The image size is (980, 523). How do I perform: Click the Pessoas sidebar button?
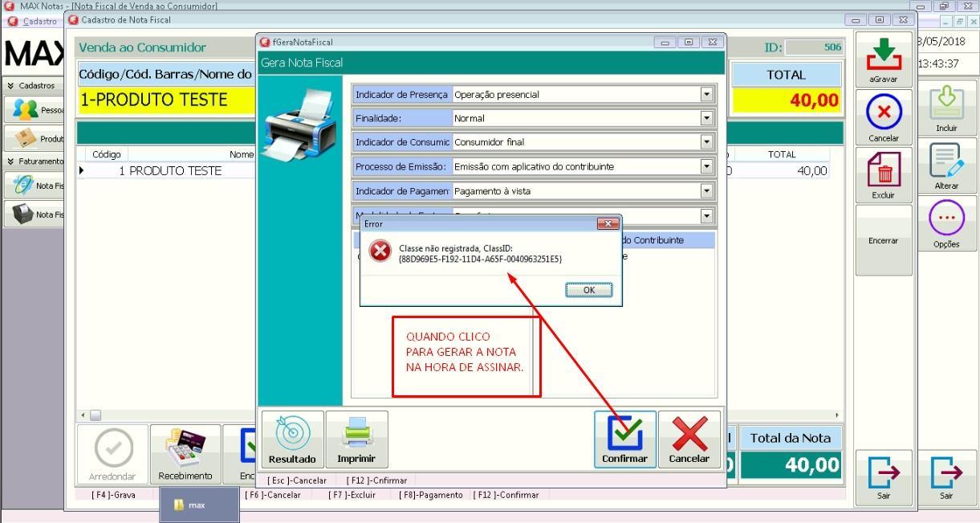tap(35, 109)
